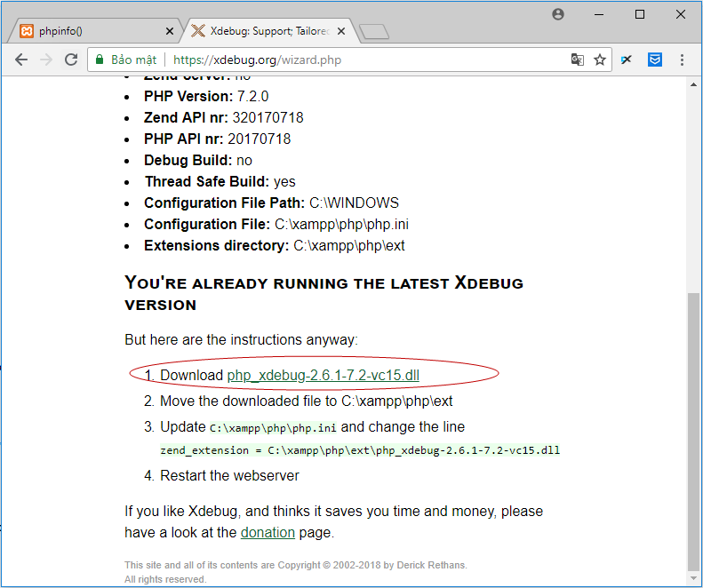Screen dimensions: 703x588
Task: Open the Chrome three-dot menu
Action: [682, 60]
